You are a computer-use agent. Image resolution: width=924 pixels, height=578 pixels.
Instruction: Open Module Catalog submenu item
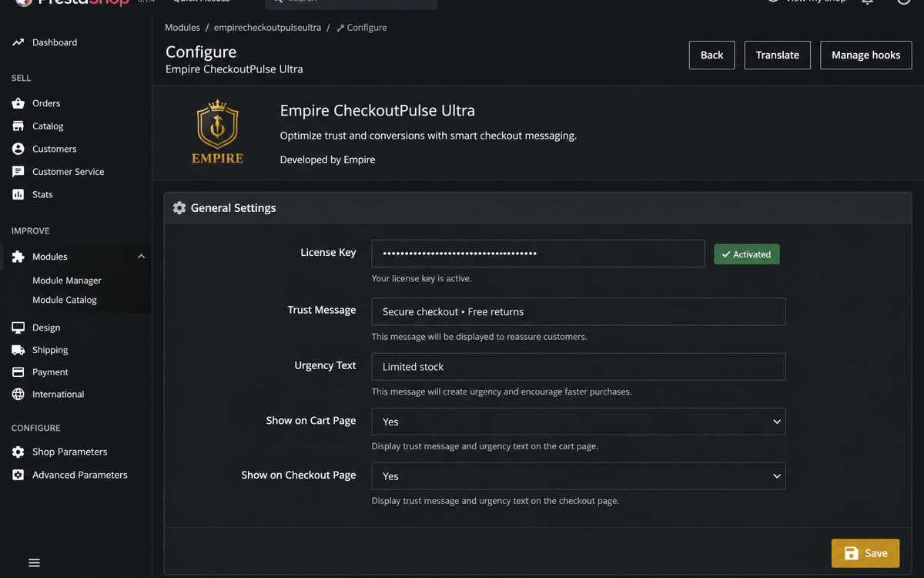click(65, 300)
